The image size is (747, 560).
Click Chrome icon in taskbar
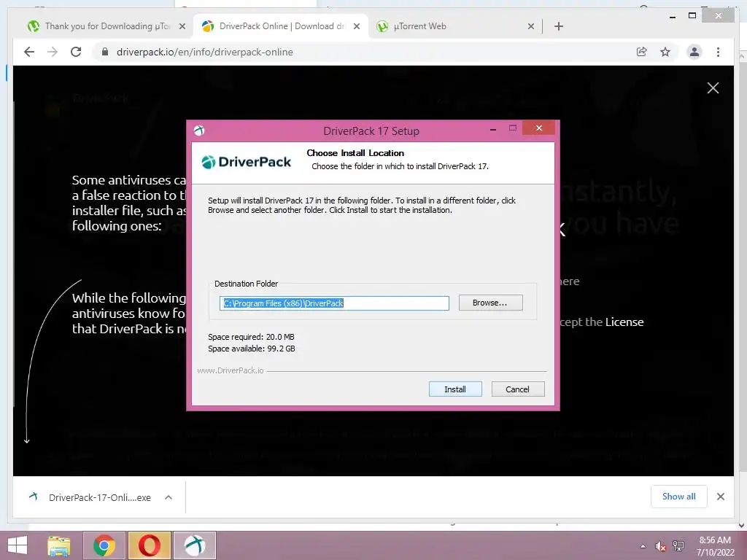(104, 545)
